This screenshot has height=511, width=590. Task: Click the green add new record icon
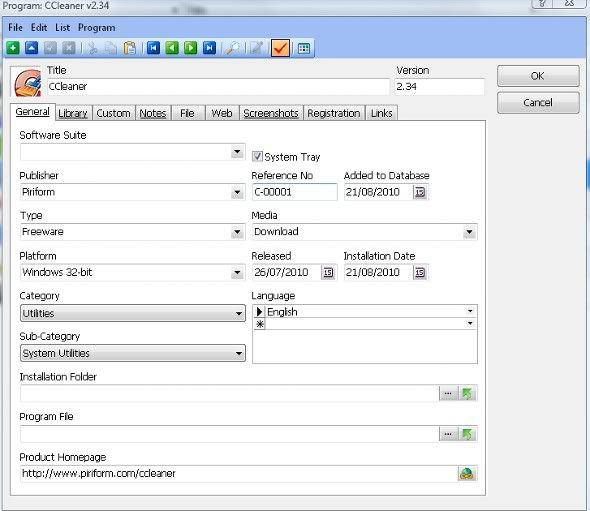(13, 48)
